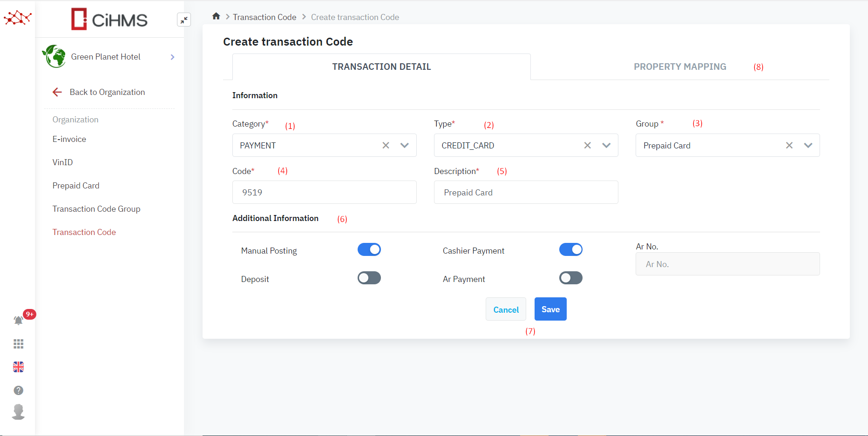Viewport: 868px width, 436px height.
Task: Change language via UK flag icon
Action: pyautogui.click(x=19, y=367)
